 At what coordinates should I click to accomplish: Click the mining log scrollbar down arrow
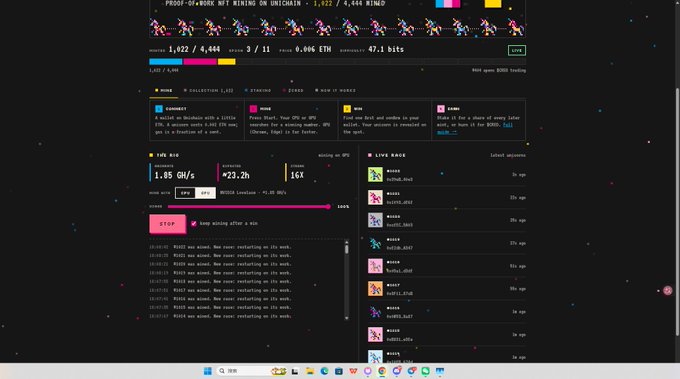[347, 318]
